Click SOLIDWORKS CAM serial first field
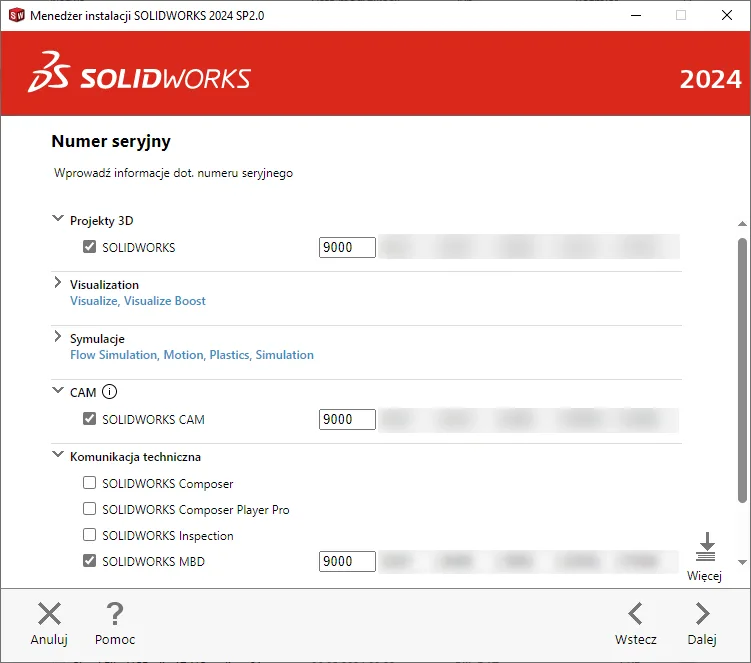751x663 pixels. pos(347,420)
